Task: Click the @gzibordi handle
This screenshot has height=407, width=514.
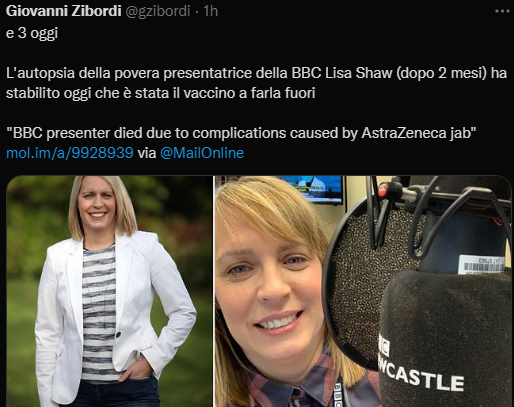Action: [x=158, y=11]
